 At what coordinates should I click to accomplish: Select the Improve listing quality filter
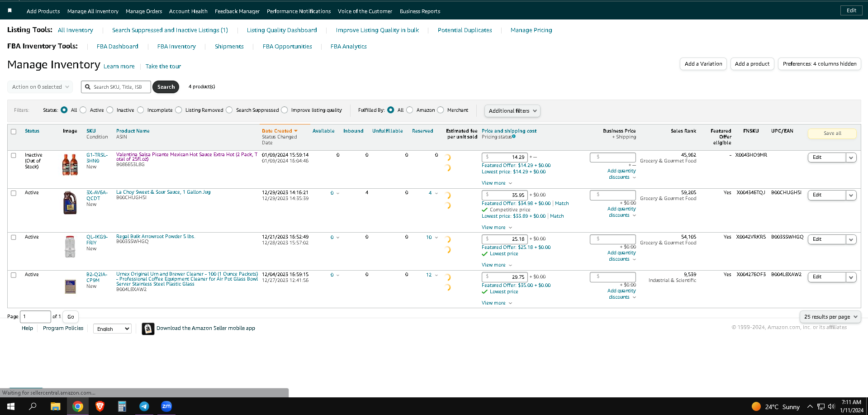pyautogui.click(x=285, y=110)
